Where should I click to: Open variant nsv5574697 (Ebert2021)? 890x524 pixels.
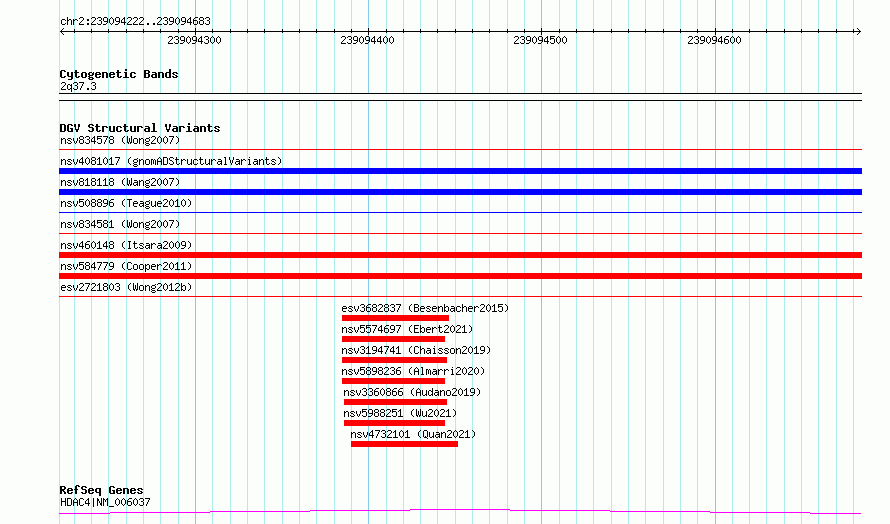point(407,329)
